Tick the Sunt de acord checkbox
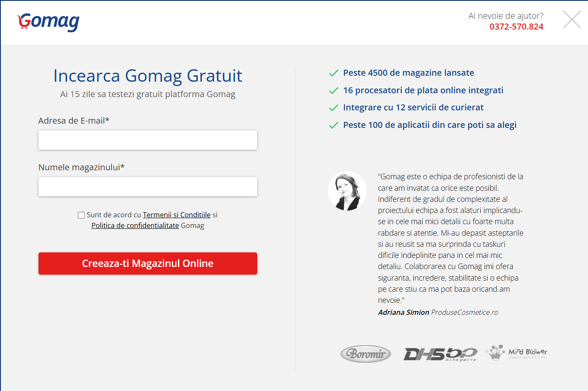588x391 pixels. (81, 215)
